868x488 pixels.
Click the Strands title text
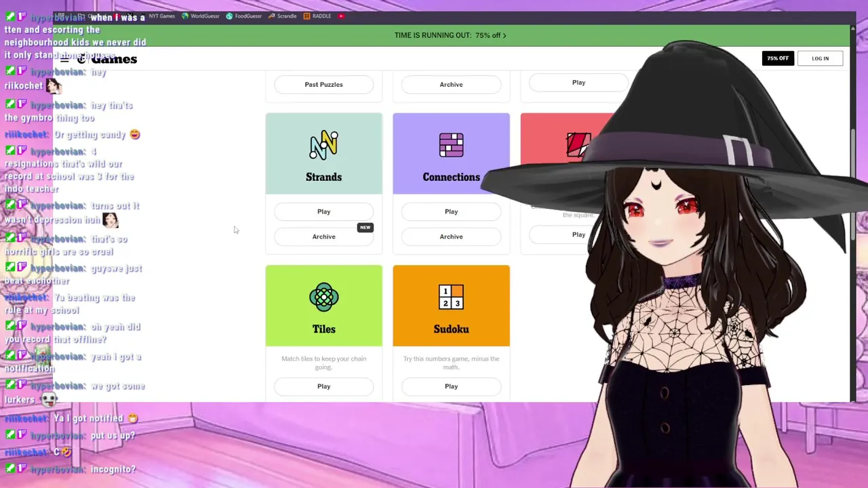[323, 177]
